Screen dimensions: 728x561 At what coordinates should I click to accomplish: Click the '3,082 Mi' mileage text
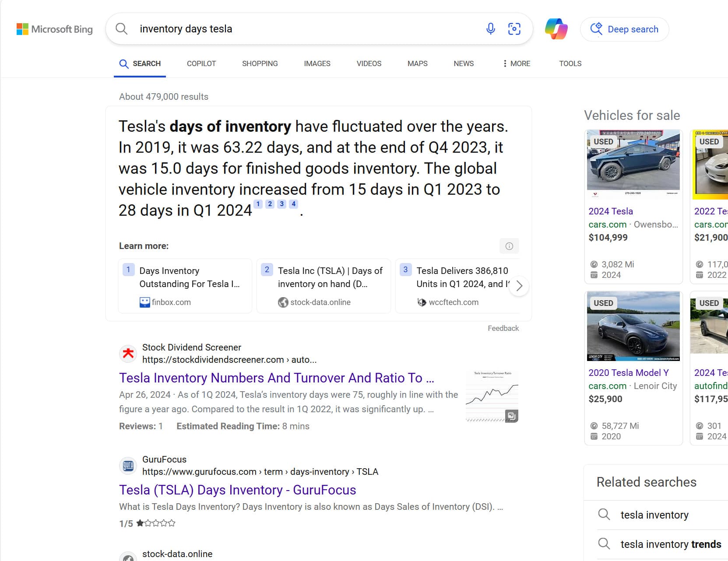coord(618,264)
